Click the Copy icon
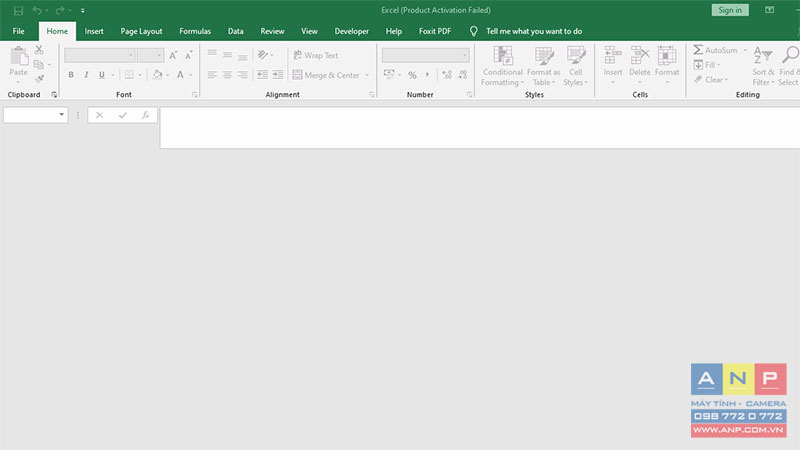The image size is (800, 450). point(38,64)
